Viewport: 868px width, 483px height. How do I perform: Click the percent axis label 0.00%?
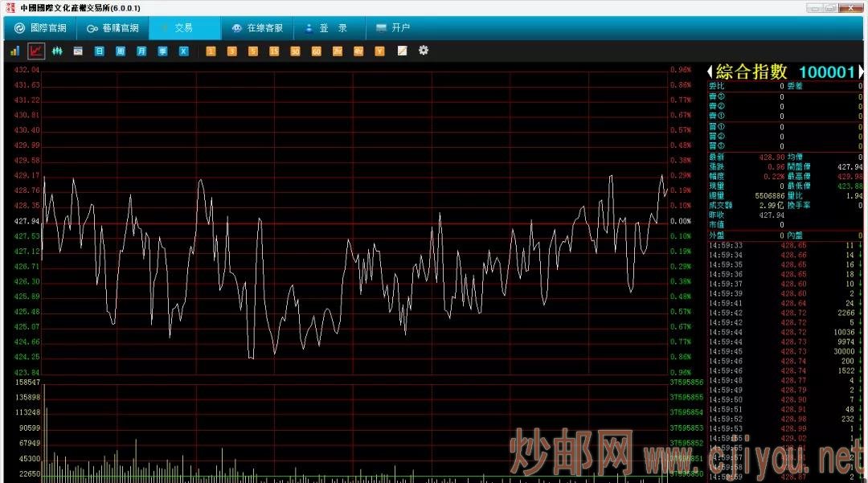(x=681, y=221)
